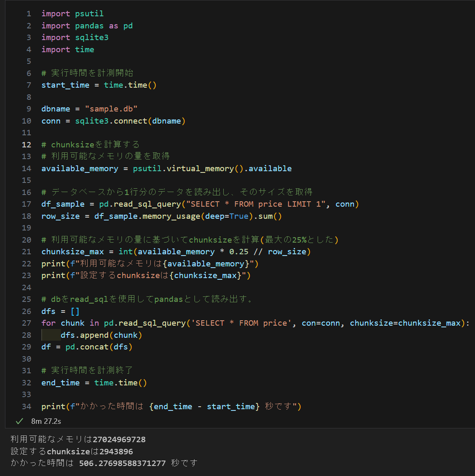Click the green success checkmark icon
The image size is (475, 476).
point(19,421)
